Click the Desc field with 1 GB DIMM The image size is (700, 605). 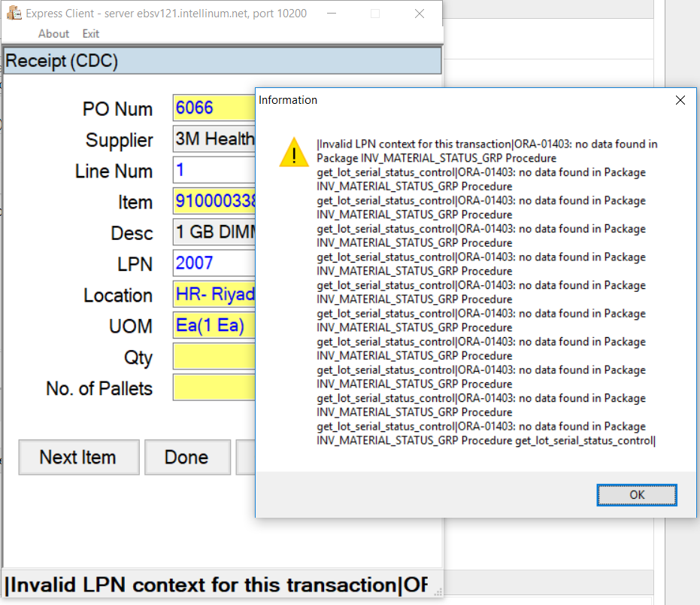pos(214,233)
